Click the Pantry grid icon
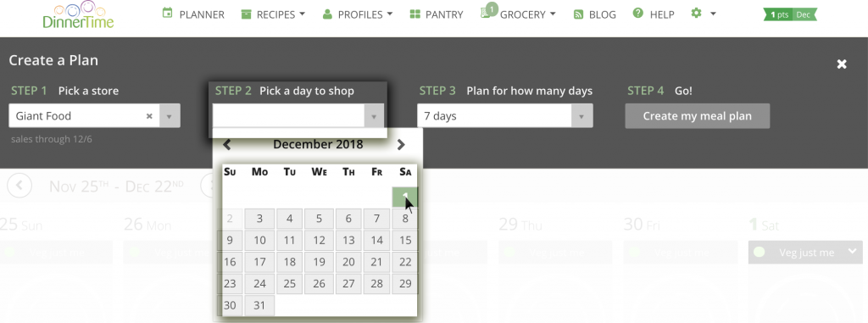Viewport: 868px width, 323px height. [x=415, y=14]
